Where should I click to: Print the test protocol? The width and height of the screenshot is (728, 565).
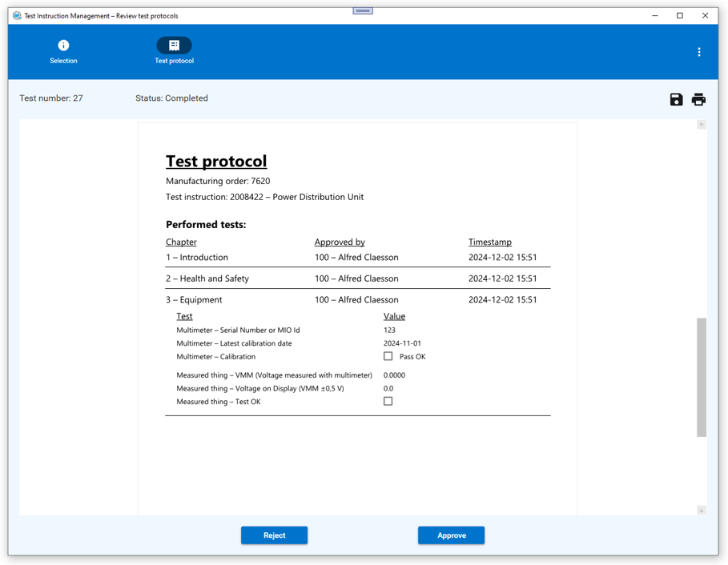(x=698, y=99)
